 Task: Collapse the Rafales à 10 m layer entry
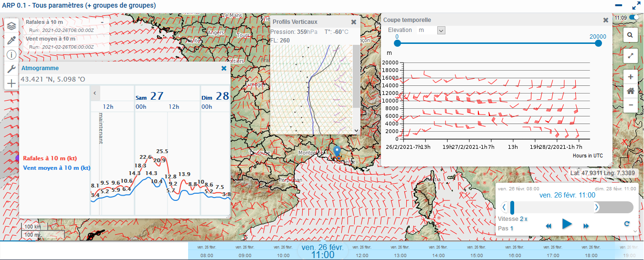(102, 22)
